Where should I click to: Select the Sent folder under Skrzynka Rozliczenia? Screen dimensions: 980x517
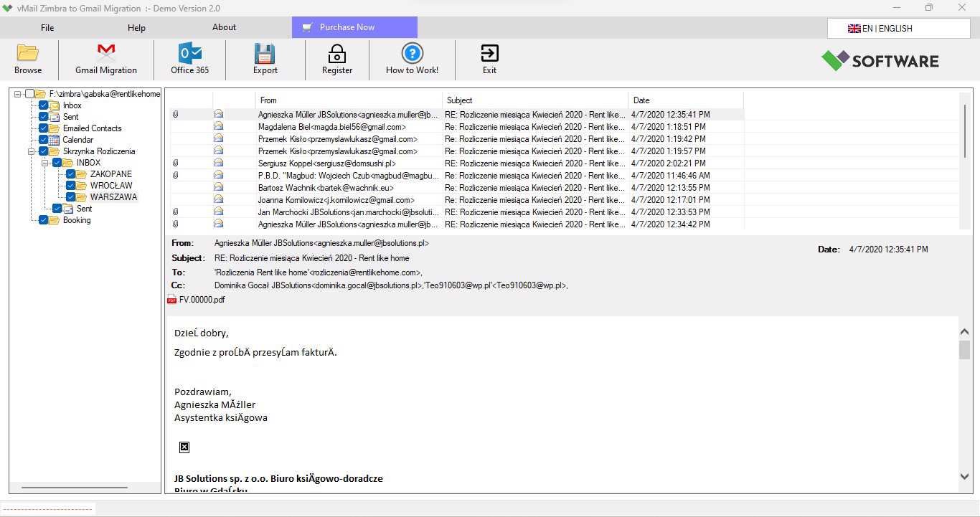coord(84,209)
